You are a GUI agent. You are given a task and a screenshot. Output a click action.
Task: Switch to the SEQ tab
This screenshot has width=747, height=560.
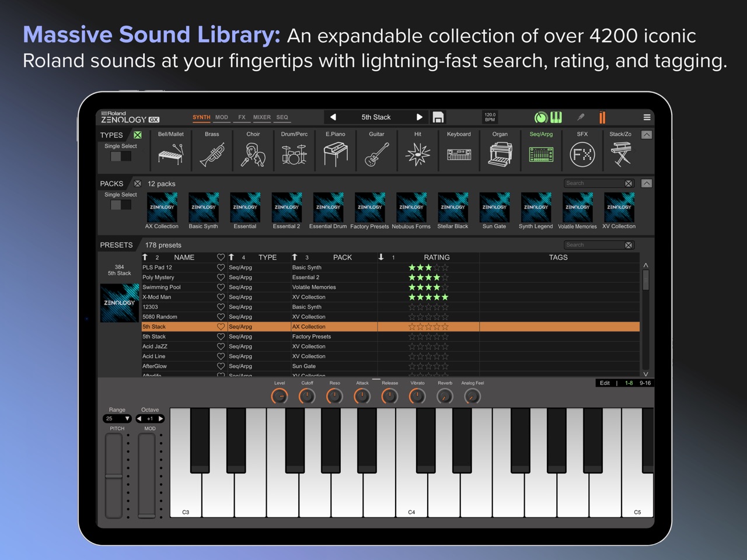(x=282, y=117)
